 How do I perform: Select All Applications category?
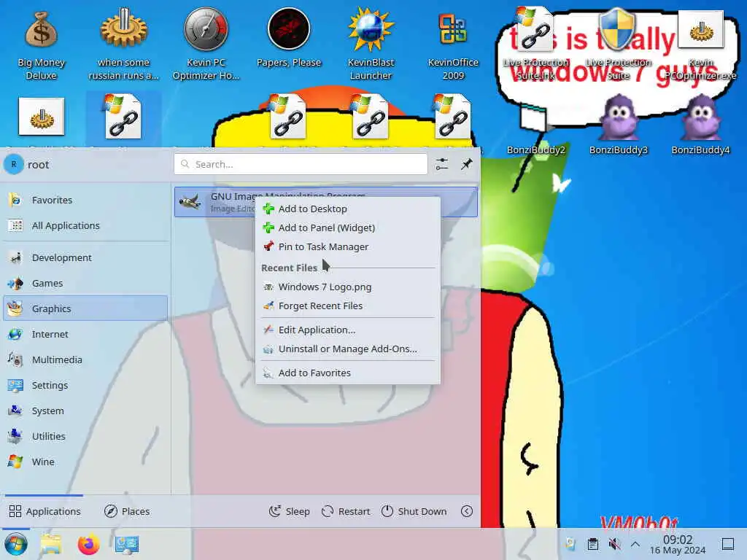(86, 225)
